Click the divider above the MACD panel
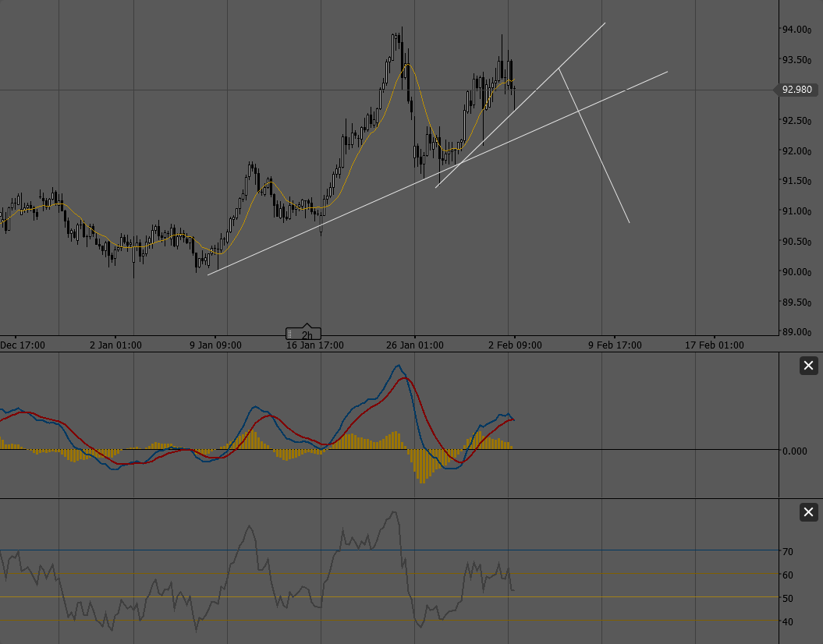This screenshot has width=823, height=644. 390,352
